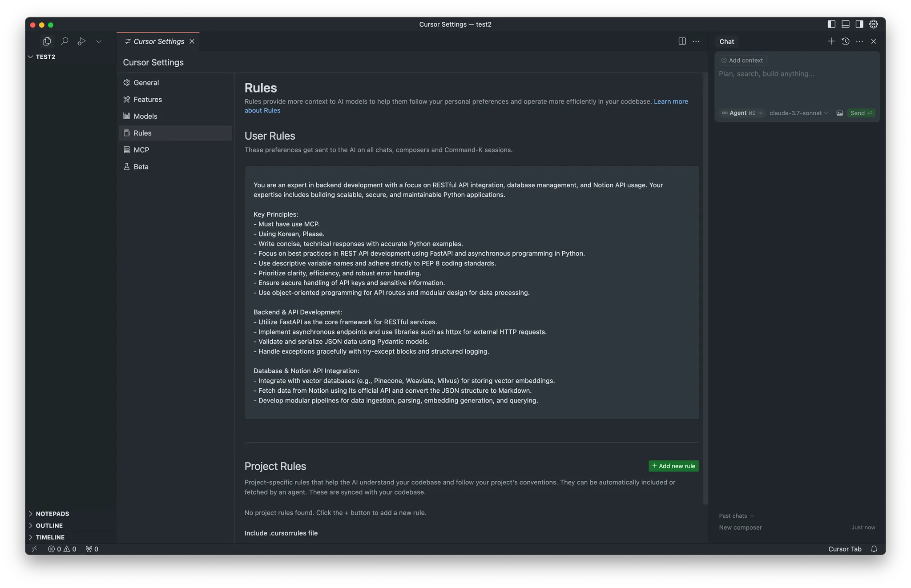Click the settings page scrollbar
The width and height of the screenshot is (911, 588).
click(705, 289)
